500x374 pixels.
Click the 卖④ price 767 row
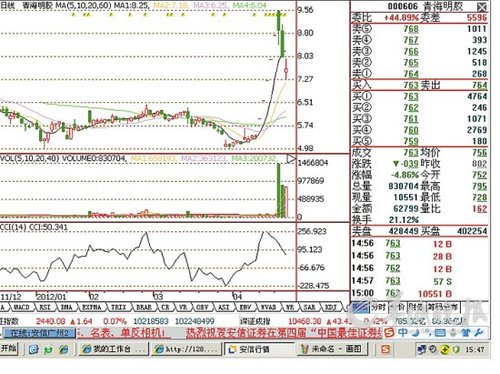pos(420,40)
